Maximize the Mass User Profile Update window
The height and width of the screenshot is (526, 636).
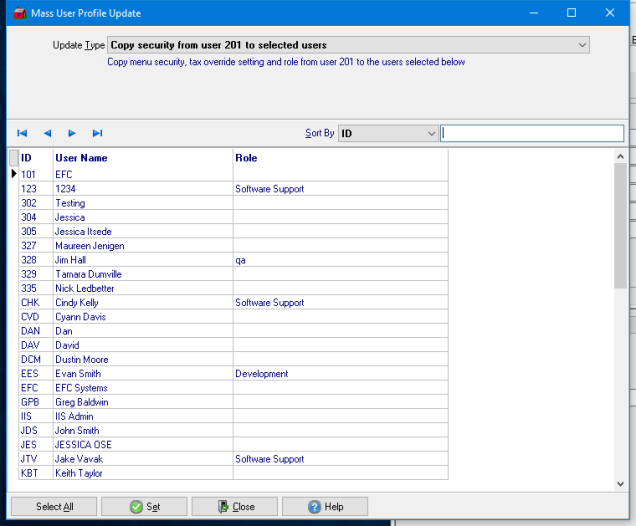572,13
